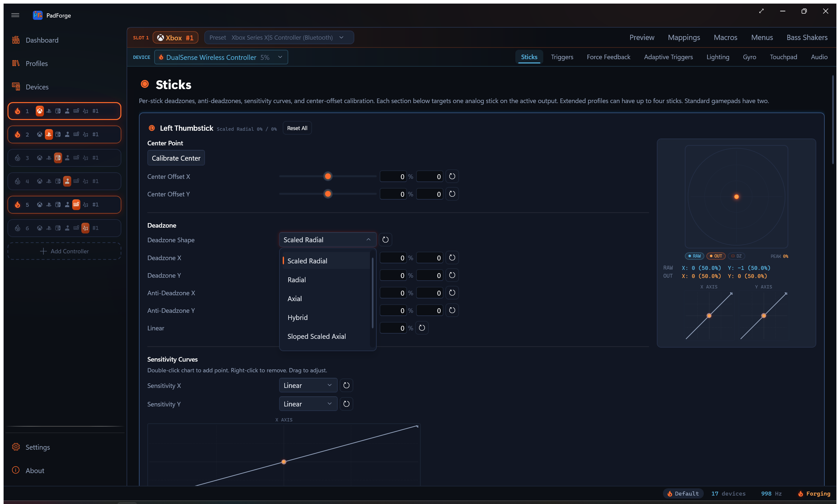Viewport: 840px width, 504px height.
Task: Open the DualSense Wireless Controller device dropdown
Action: [x=221, y=57]
